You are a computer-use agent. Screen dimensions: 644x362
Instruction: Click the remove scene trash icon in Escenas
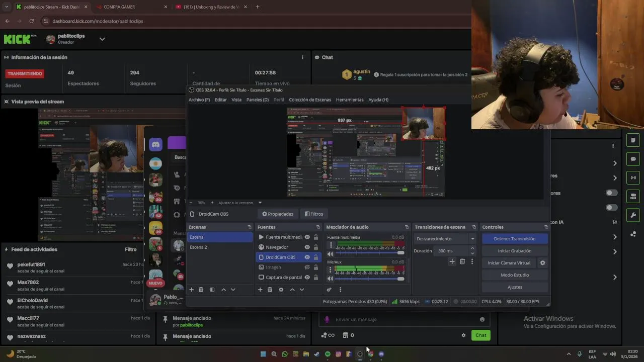click(201, 290)
